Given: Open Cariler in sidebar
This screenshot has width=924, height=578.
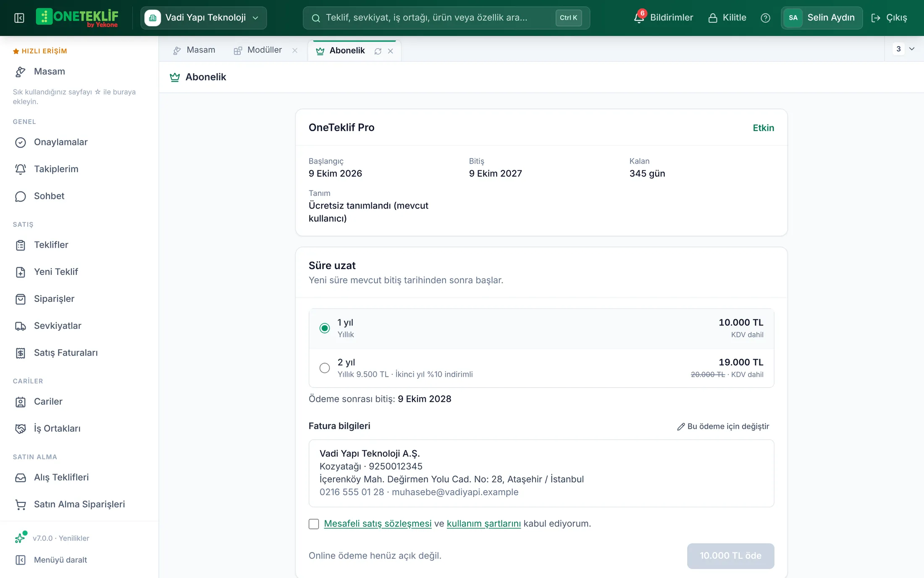Looking at the screenshot, I should pyautogui.click(x=79, y=401).
